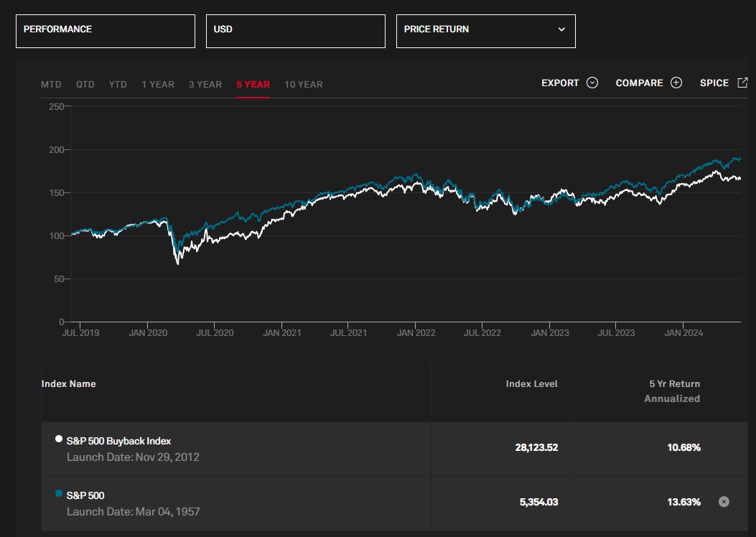
Task: Open the USD currency selector
Action: [295, 31]
